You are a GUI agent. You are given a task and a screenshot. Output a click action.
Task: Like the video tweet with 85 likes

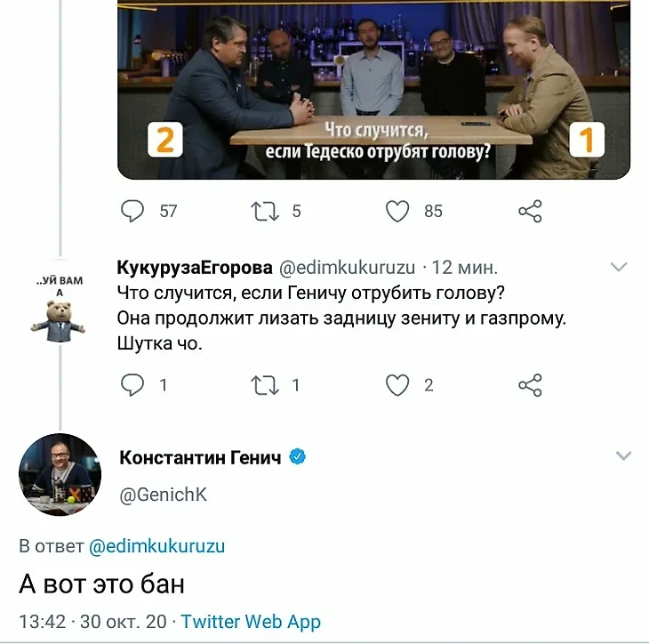(397, 211)
